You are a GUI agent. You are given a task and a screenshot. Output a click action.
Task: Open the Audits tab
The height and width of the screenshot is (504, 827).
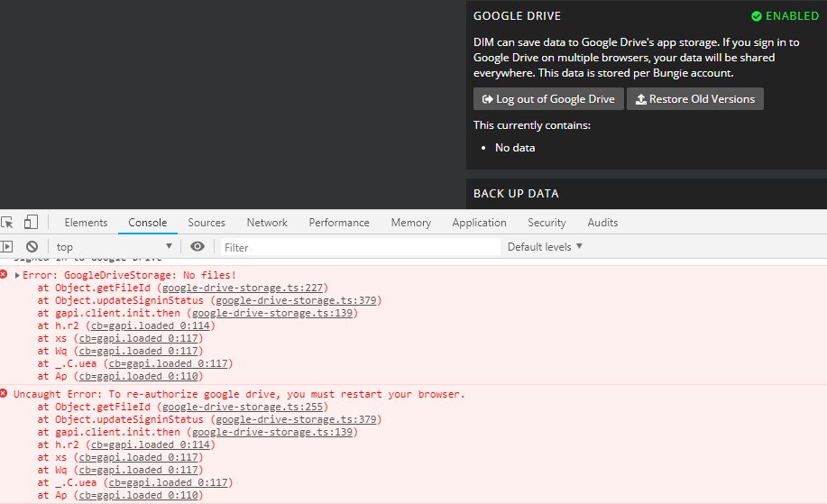pyautogui.click(x=602, y=223)
